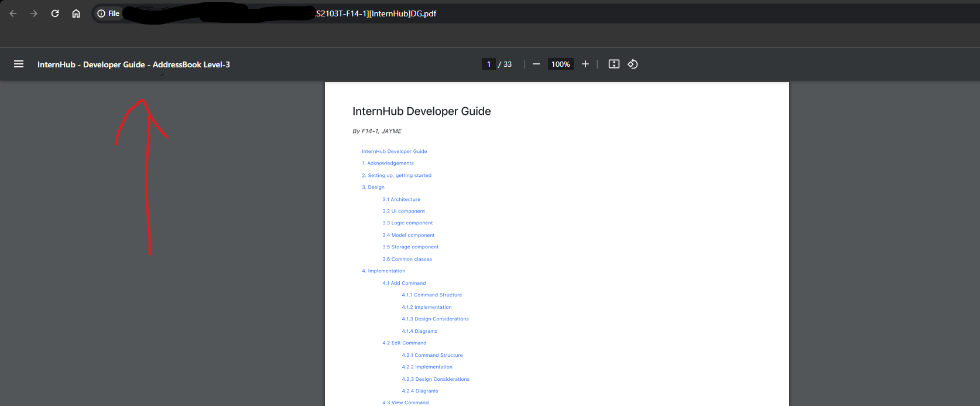Viewport: 980px width, 406px height.
Task: Rotate the PDF counterclockwise
Action: [633, 64]
